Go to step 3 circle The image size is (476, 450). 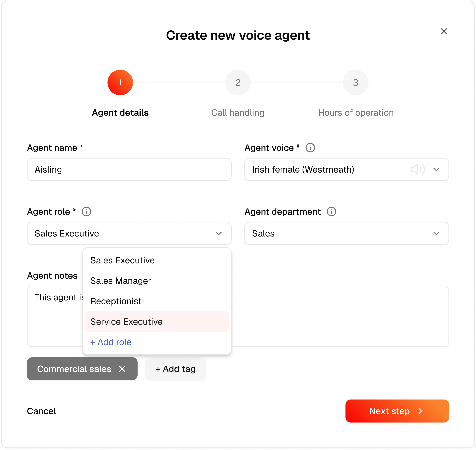[356, 82]
